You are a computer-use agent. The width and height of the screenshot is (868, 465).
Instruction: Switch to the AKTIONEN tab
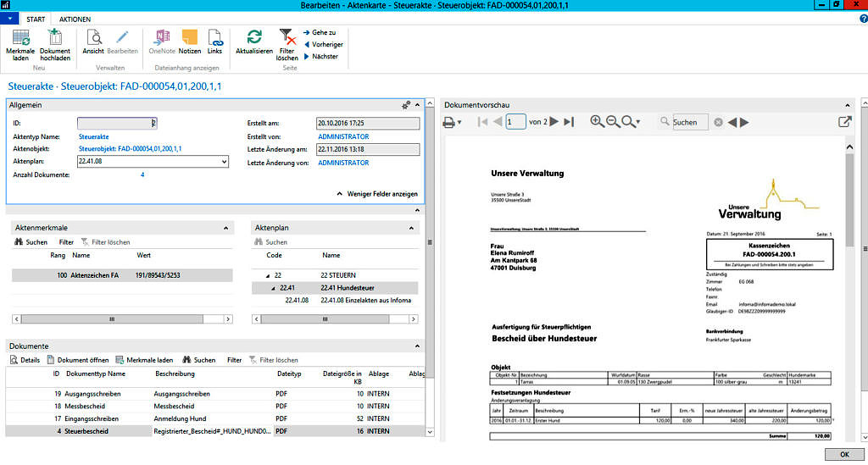pos(75,19)
